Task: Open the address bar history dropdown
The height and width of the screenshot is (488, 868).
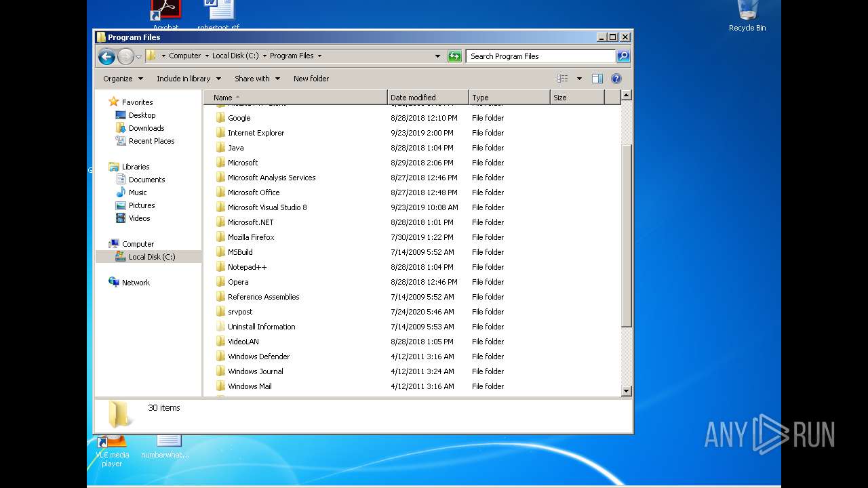Action: click(437, 56)
